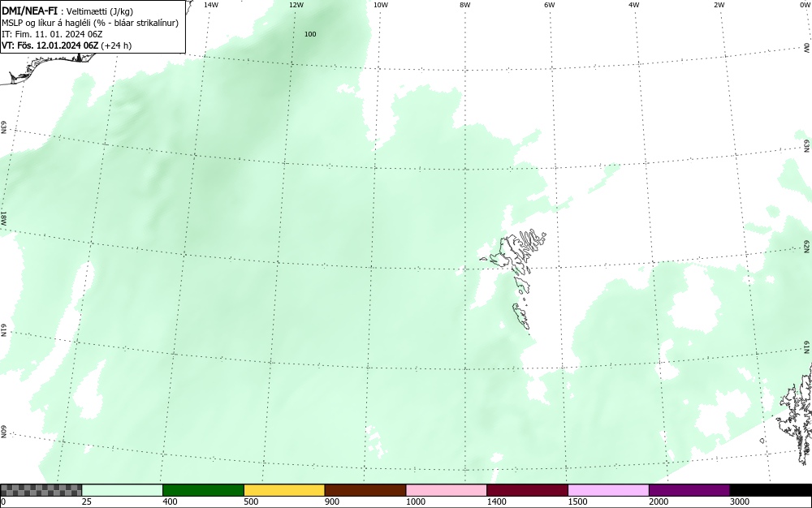This screenshot has width=812, height=508.
Task: Click the "IT: Fim. 11. 01. 2024 06Z" line
Action: (x=52, y=34)
